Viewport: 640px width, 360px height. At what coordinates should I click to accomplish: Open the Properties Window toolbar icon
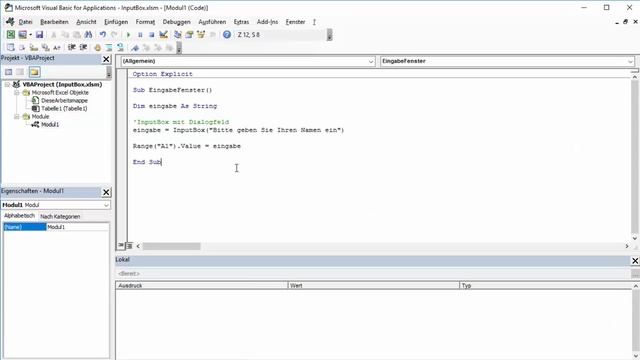pyautogui.click(x=189, y=35)
